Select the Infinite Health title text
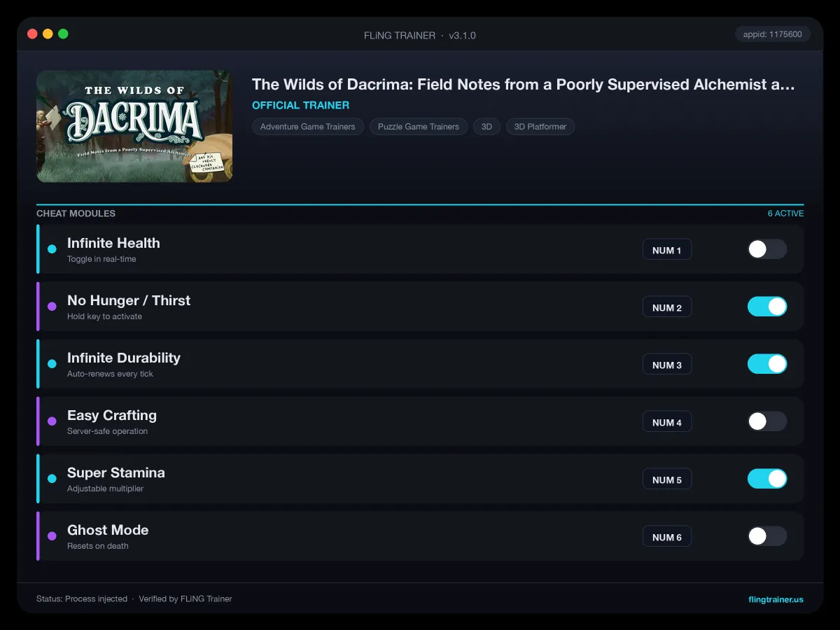Screen dimensions: 840x630 (113, 243)
